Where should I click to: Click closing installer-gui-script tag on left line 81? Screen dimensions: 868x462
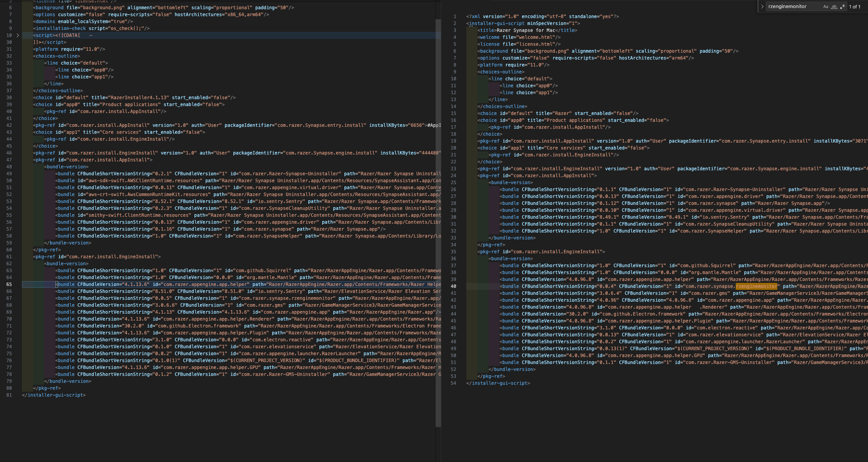(54, 395)
